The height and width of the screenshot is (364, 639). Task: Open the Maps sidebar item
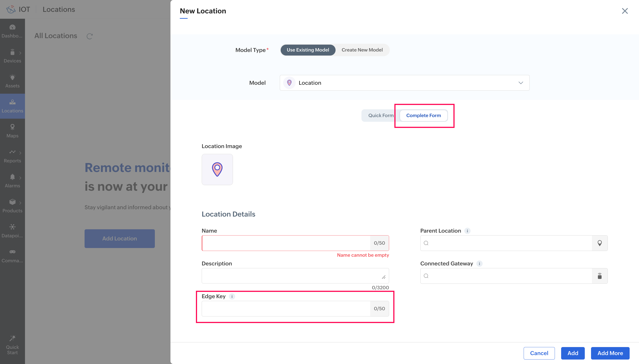tap(12, 131)
